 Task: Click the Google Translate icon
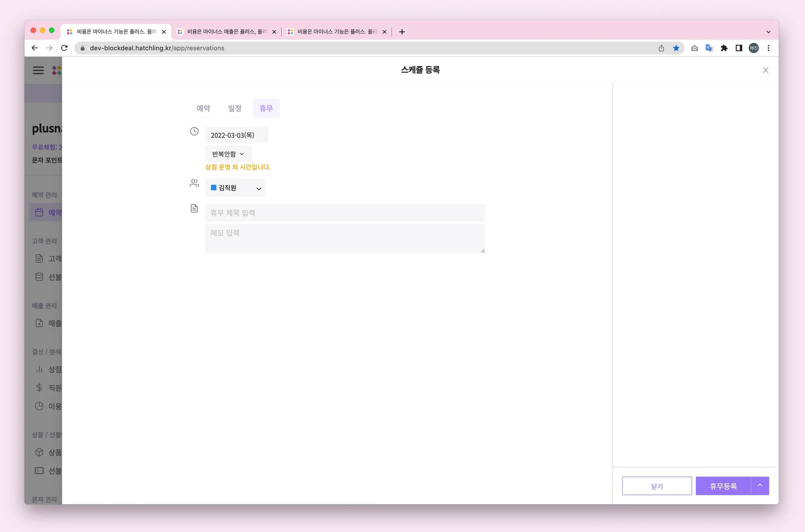709,48
